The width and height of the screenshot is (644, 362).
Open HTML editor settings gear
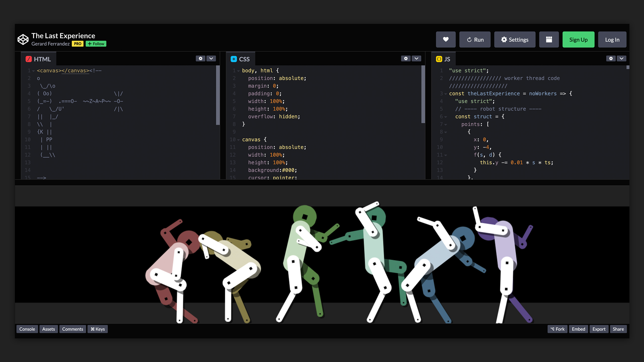click(x=200, y=59)
